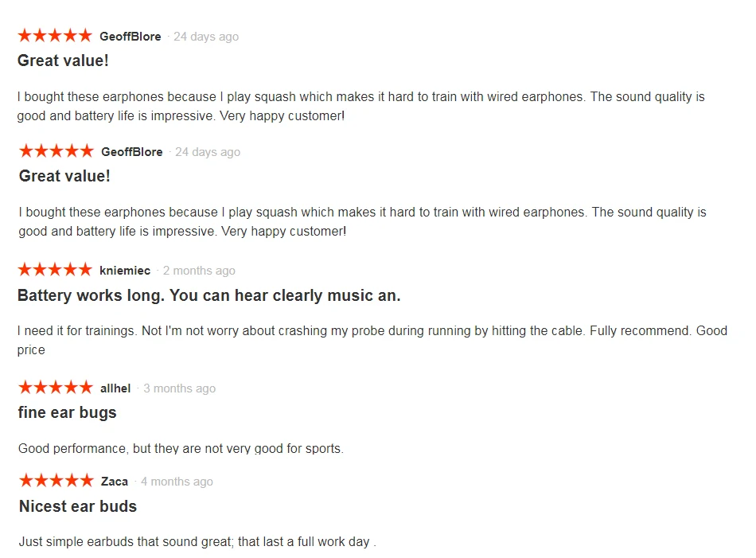Click the "3 months ago" timestamp
The height and width of the screenshot is (558, 756).
[x=179, y=388]
